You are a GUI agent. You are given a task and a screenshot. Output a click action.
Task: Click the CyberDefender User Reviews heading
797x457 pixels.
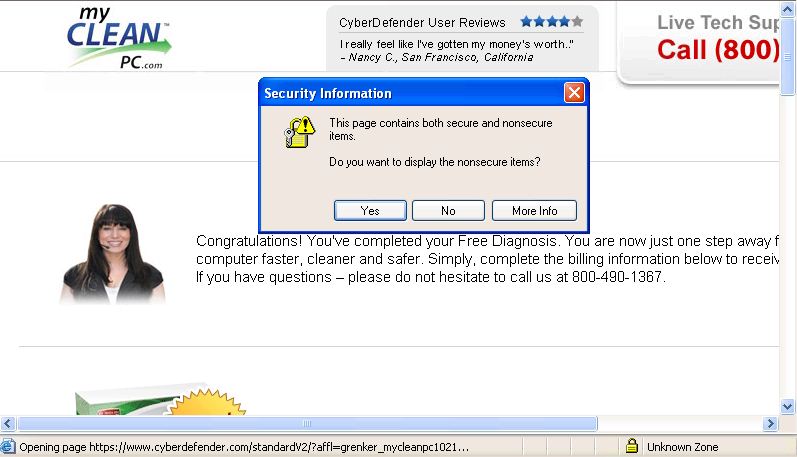(x=422, y=22)
